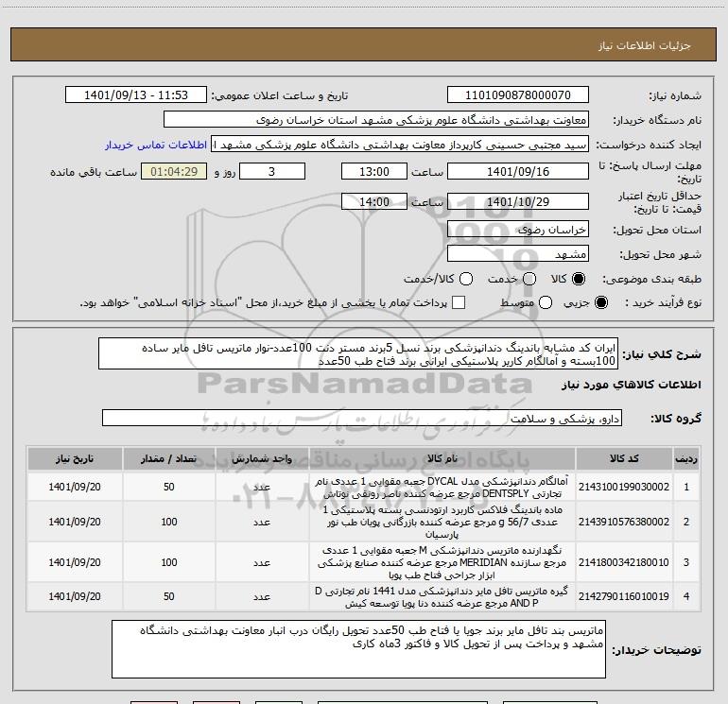This screenshot has width=728, height=704.
Task: Click the نام کالا column header
Action: 442,458
